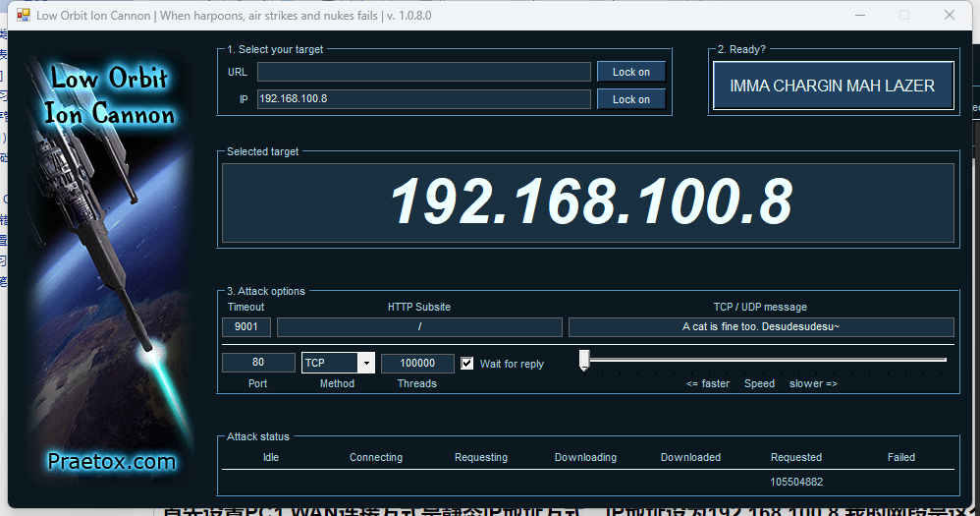The width and height of the screenshot is (980, 516).
Task: Fire IMMA CHARGIN MAH LAZER button
Action: (833, 86)
